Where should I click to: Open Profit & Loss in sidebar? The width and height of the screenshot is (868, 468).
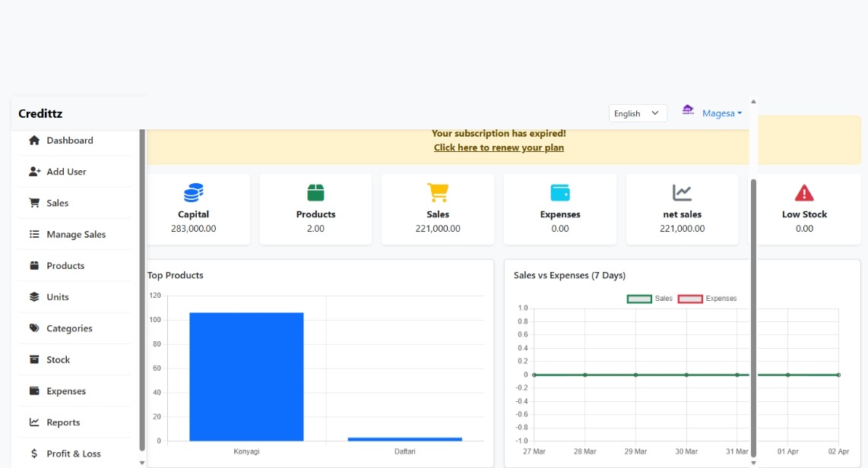(x=73, y=454)
